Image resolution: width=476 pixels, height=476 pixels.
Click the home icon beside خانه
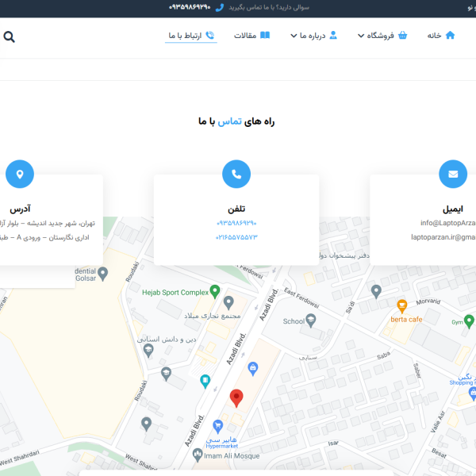tap(450, 36)
